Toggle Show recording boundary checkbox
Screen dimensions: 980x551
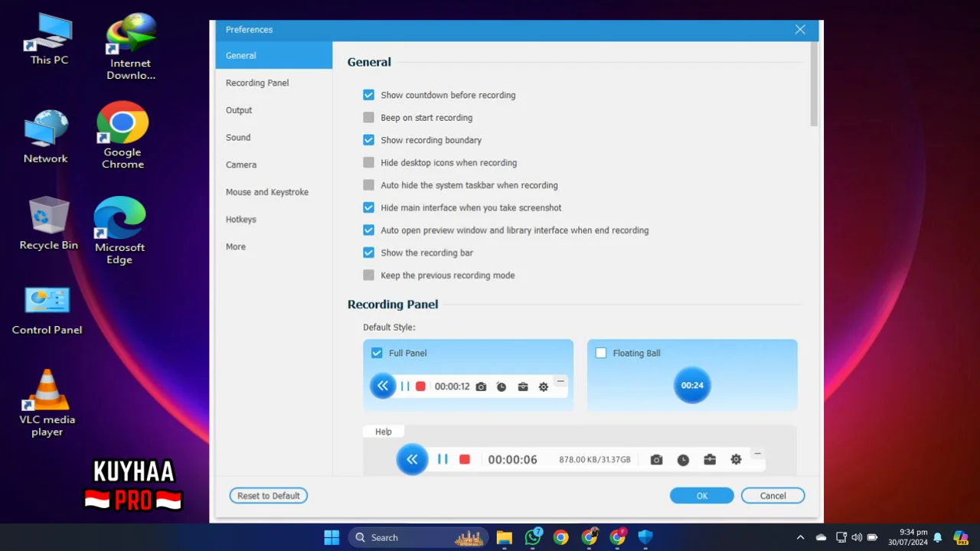tap(369, 140)
